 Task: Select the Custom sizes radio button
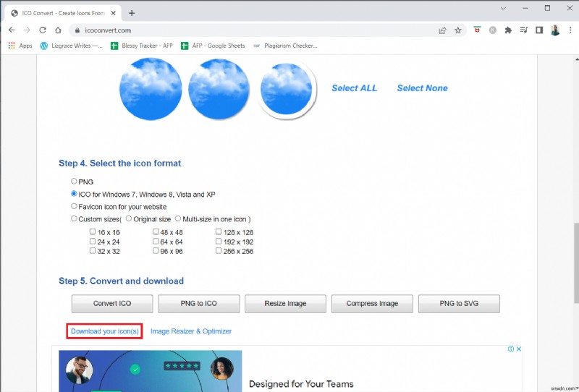[74, 218]
